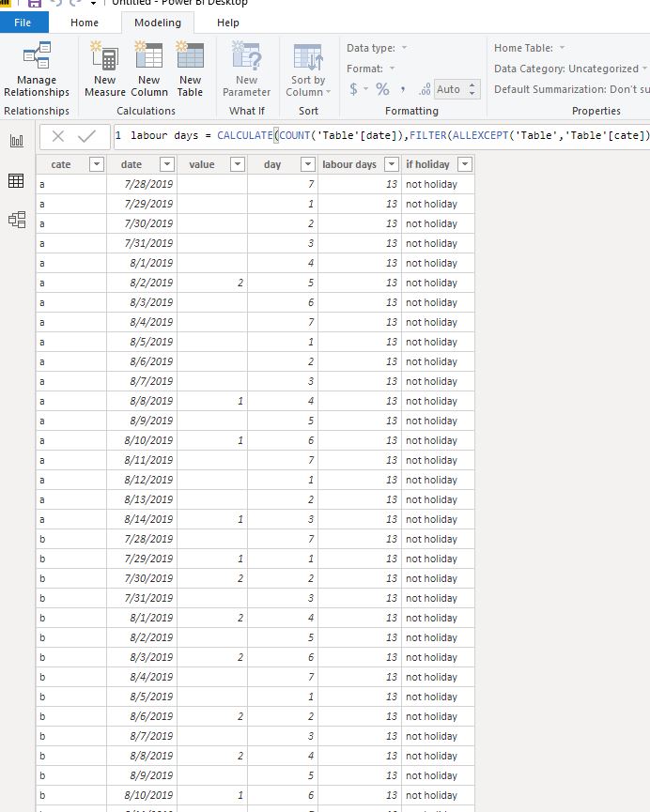Open Manage Relationships dialog
Screen dimensions: 650x812
tap(37, 69)
